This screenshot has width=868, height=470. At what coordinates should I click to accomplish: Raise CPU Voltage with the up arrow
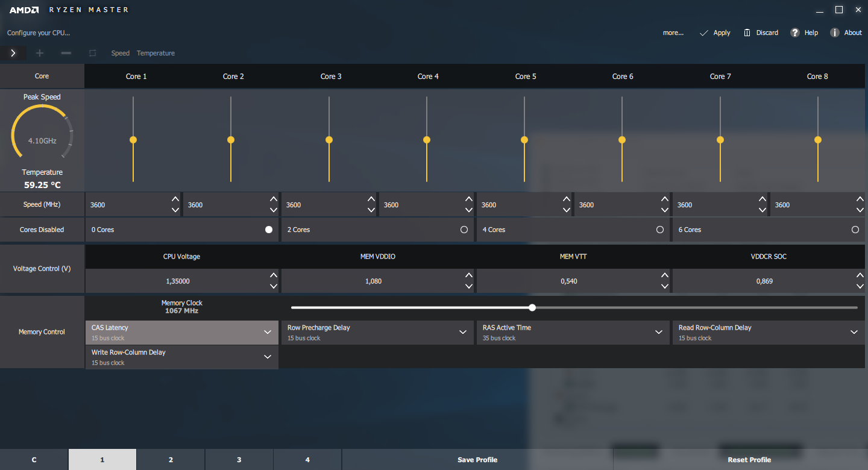[274, 275]
